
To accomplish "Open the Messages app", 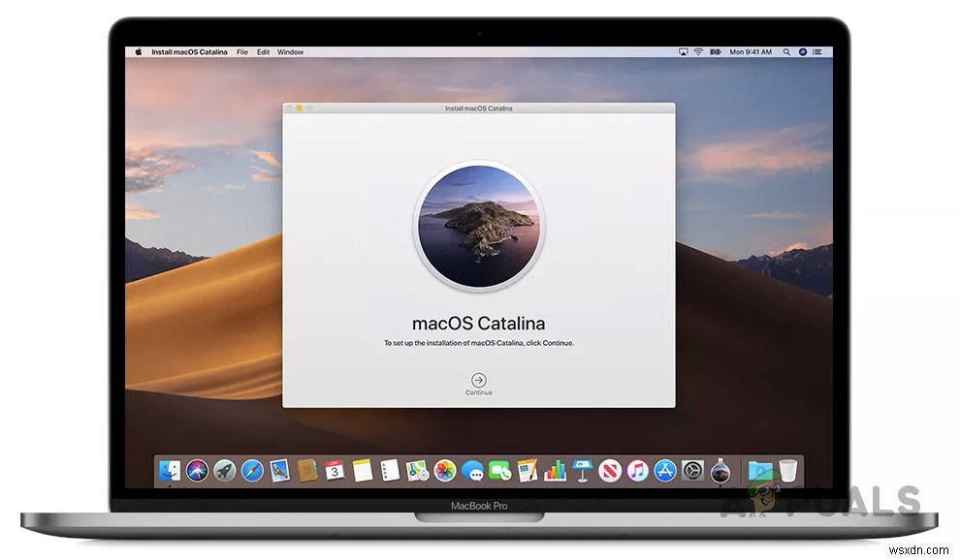I will coord(475,471).
